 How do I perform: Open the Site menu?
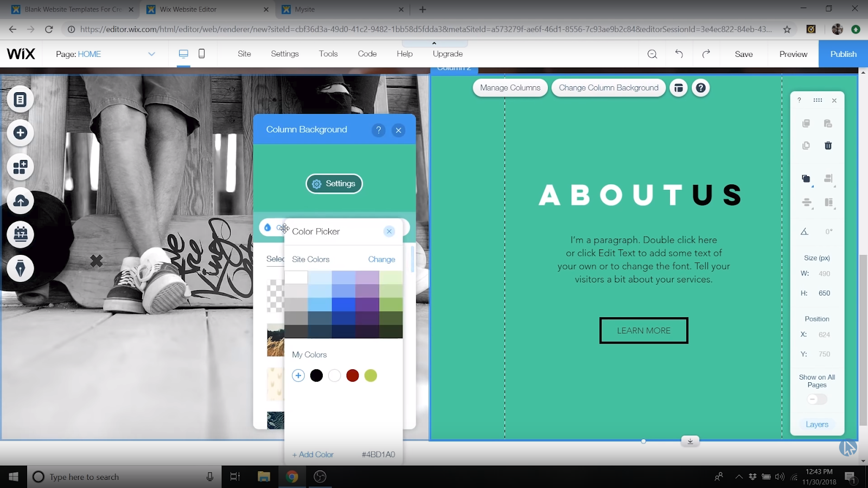pyautogui.click(x=244, y=54)
